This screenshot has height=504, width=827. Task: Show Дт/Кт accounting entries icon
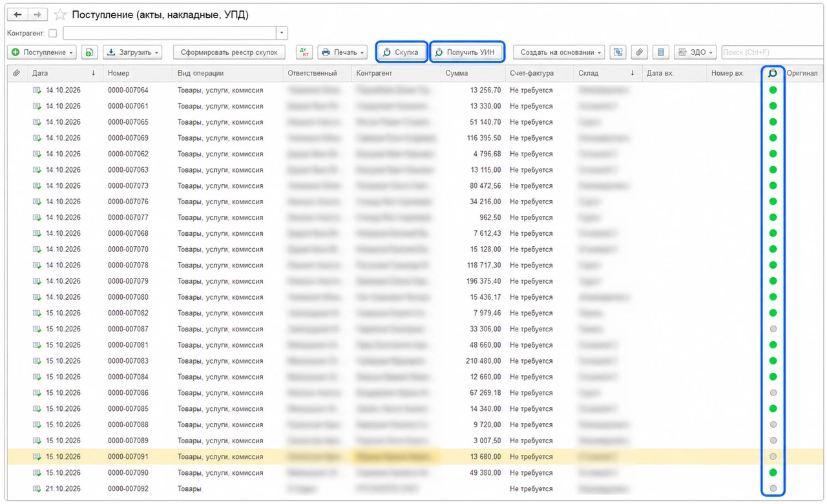pyautogui.click(x=304, y=52)
